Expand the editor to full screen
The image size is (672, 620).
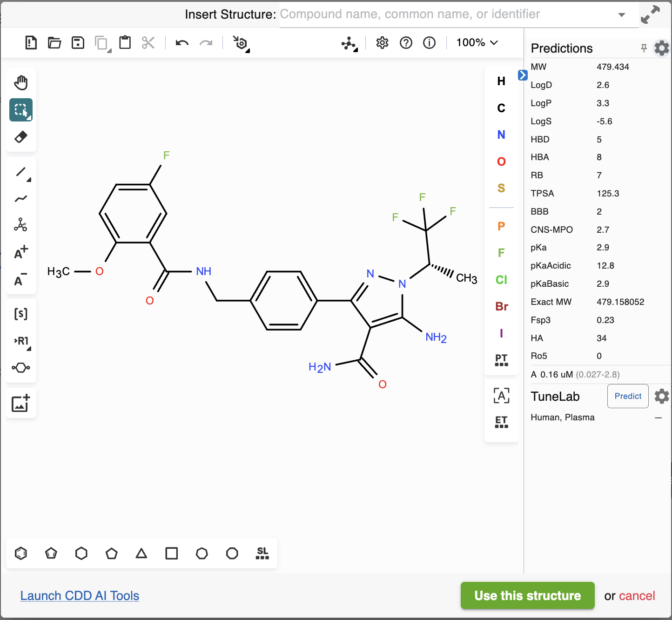click(650, 14)
